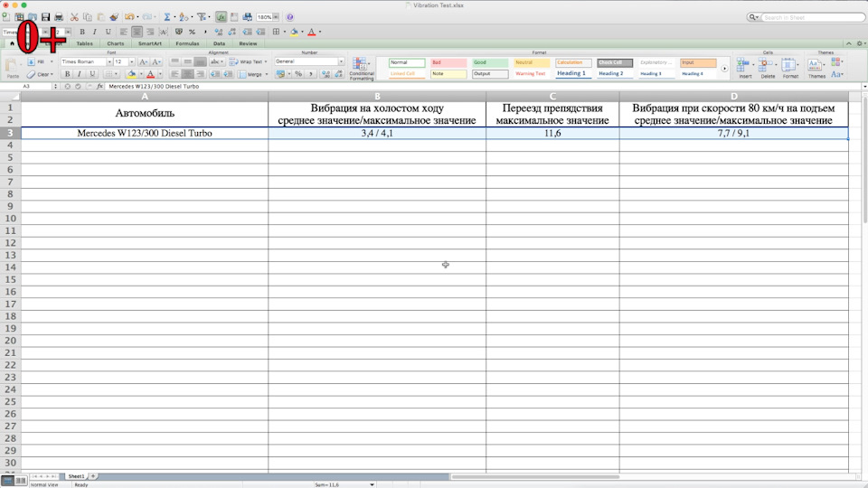This screenshot has width=868, height=488.
Task: Open the Tables ribbon tab
Action: 85,43
